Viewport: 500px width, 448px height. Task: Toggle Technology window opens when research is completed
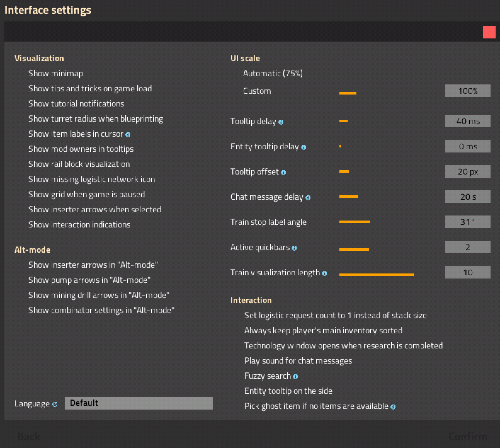(344, 346)
